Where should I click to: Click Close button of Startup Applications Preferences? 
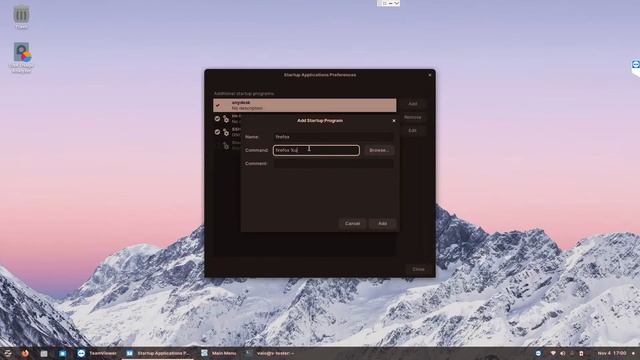tap(418, 269)
